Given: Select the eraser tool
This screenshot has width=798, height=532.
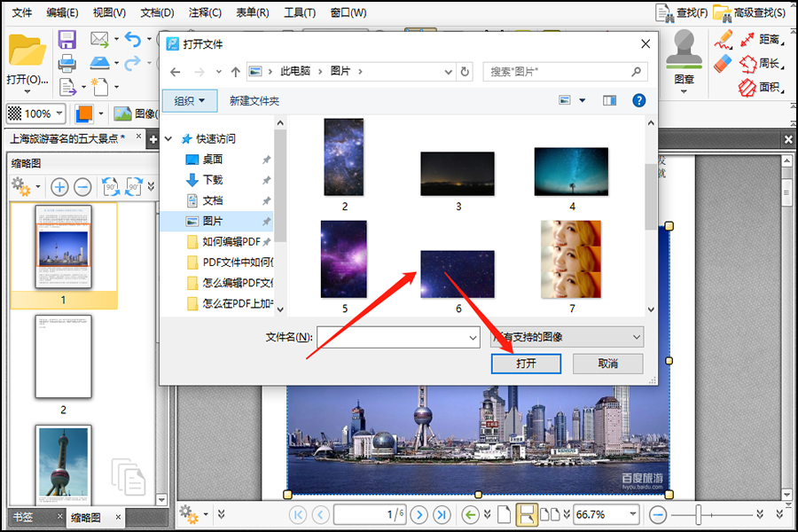Looking at the screenshot, I should (723, 64).
